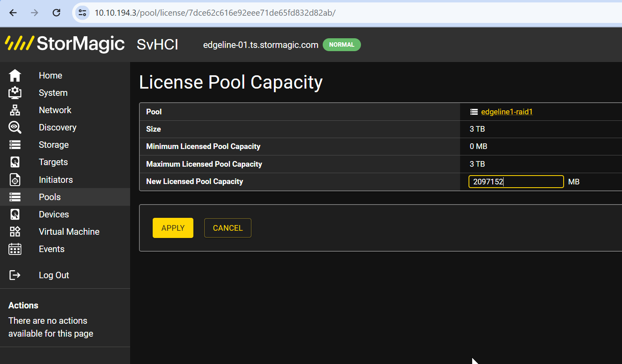Click the browser forward arrow

pyautogui.click(x=35, y=13)
